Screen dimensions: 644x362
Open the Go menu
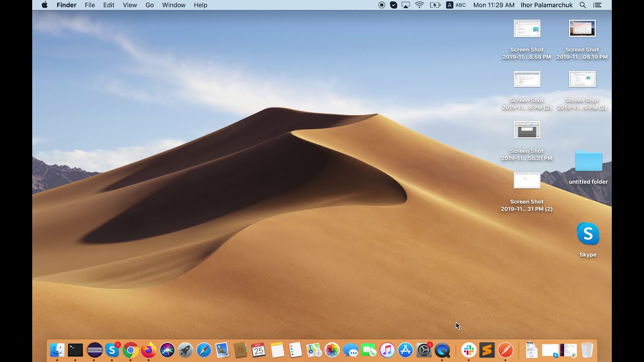point(149,5)
